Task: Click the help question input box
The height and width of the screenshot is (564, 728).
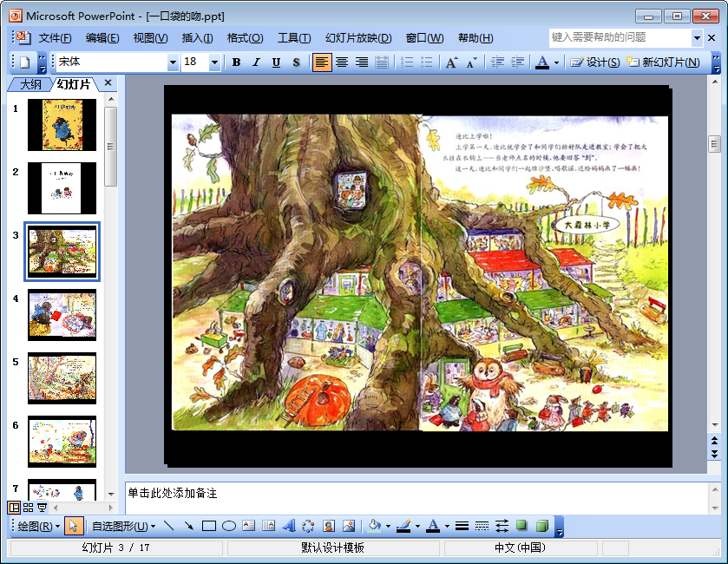Action: click(x=620, y=37)
